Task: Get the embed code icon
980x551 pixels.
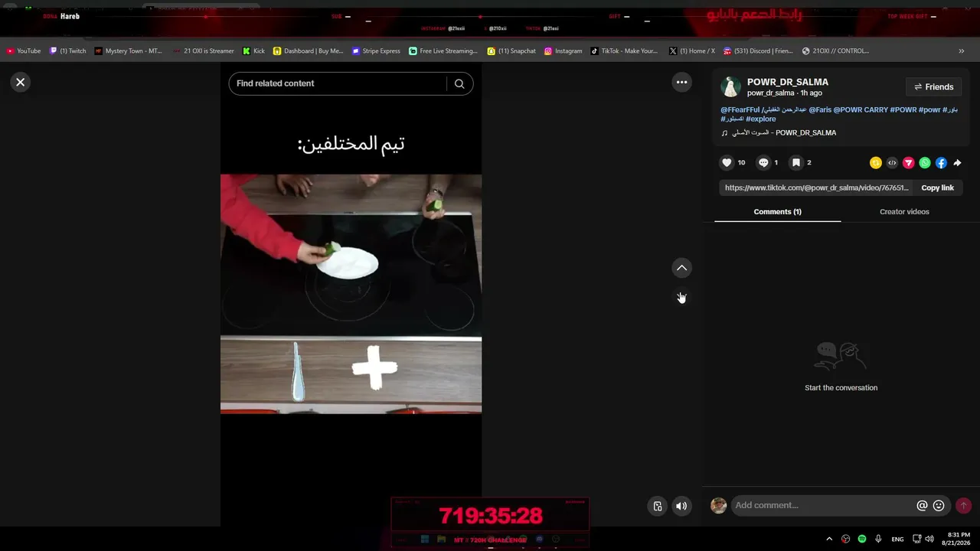Action: tap(892, 163)
